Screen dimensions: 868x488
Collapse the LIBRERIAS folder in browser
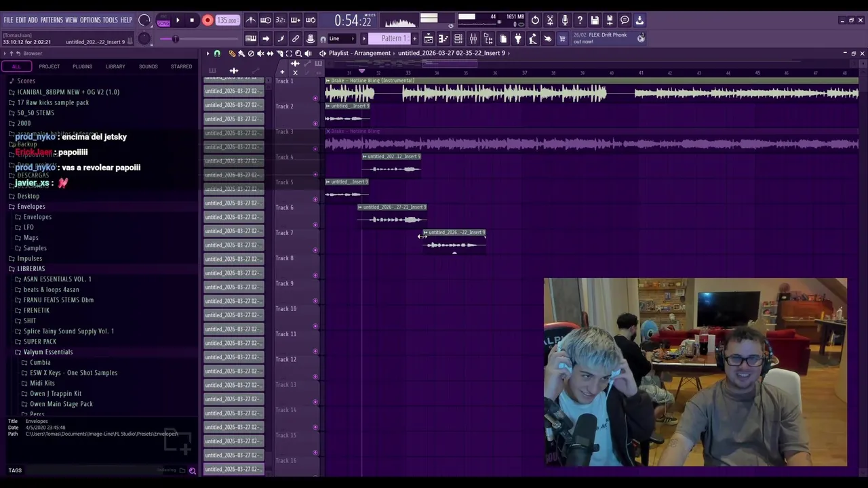point(31,268)
